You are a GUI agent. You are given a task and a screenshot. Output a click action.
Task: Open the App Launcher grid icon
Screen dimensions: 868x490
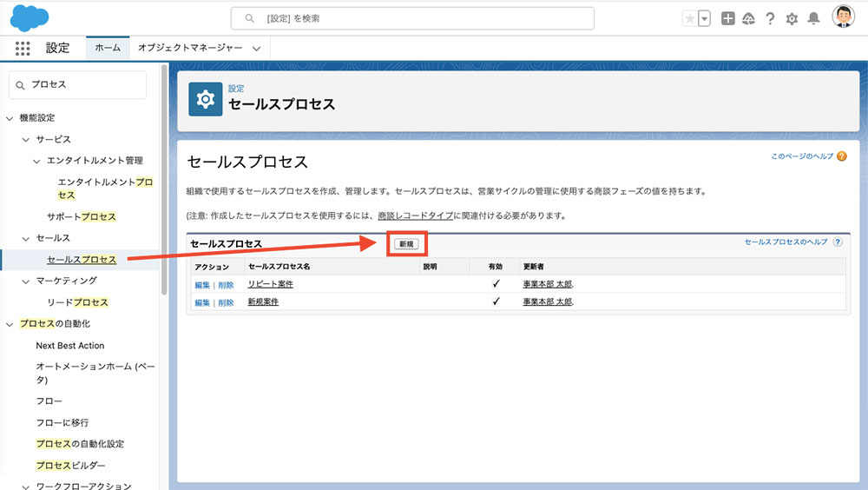pyautogui.click(x=23, y=49)
